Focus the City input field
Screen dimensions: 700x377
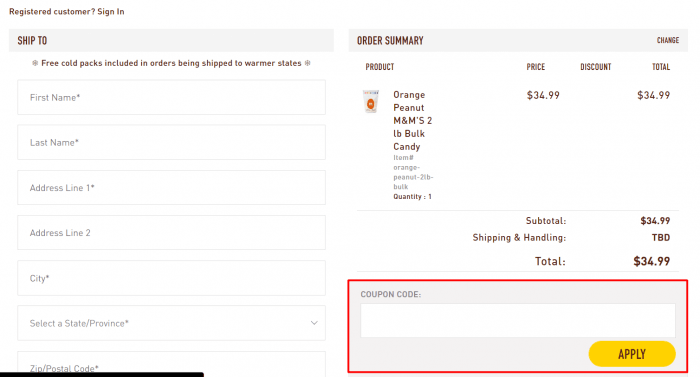171,278
